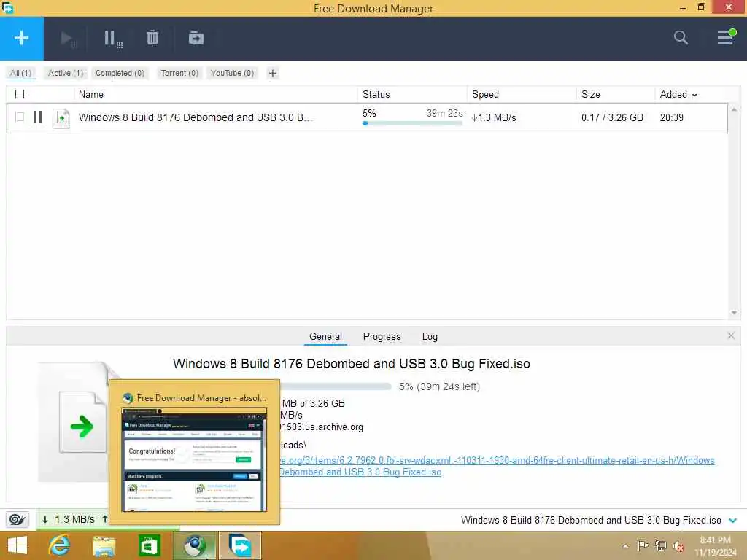The height and width of the screenshot is (560, 747).
Task: Sort the list by Speed column
Action: 485,94
